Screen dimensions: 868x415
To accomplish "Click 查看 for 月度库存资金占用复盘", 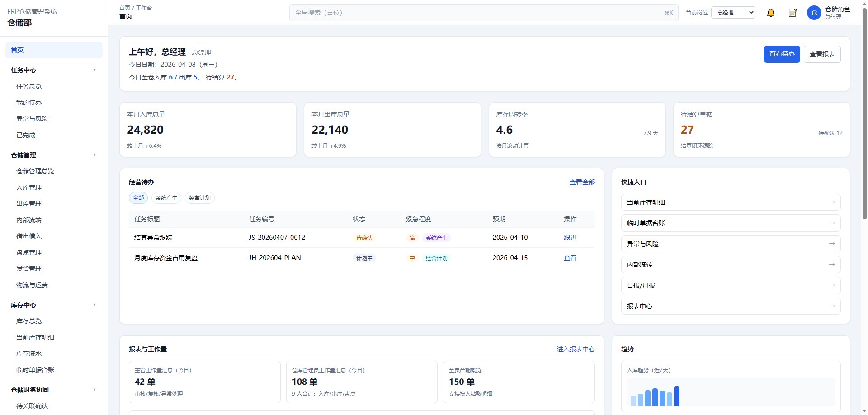I will 570,258.
